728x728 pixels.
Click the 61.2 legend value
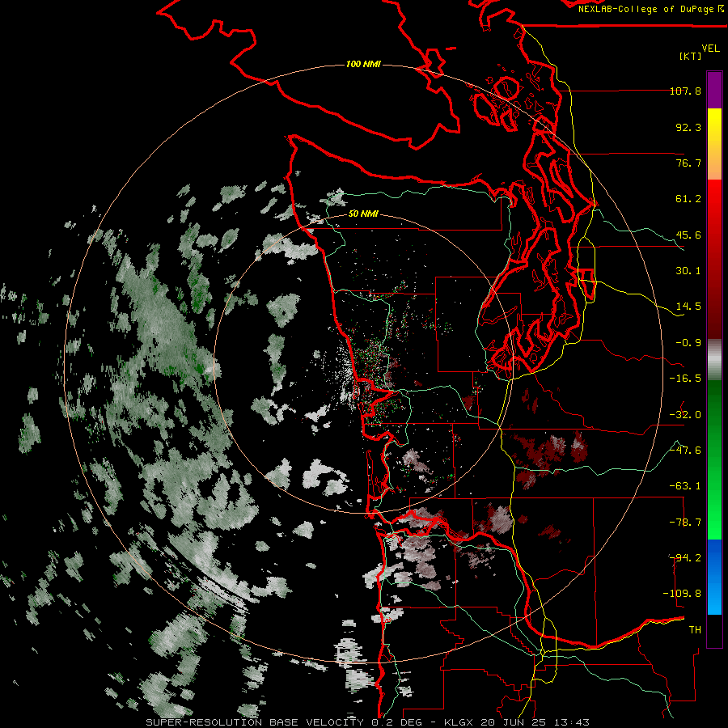pos(688,199)
